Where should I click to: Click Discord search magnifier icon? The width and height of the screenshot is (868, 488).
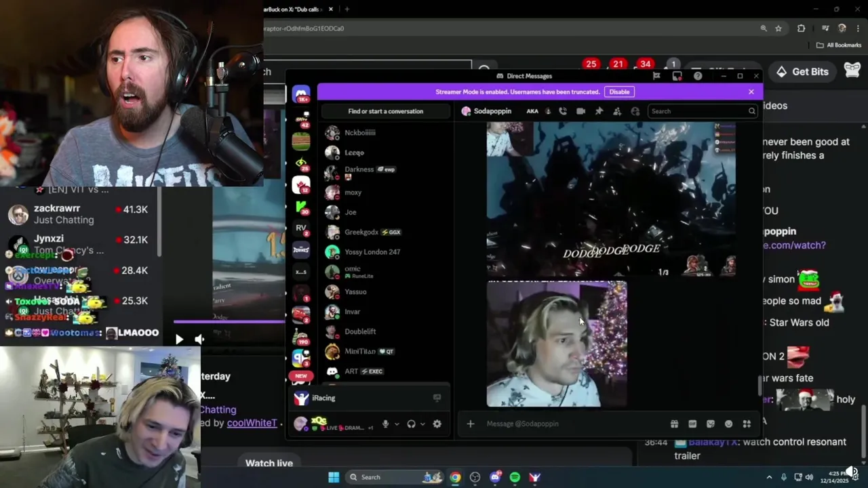point(751,111)
